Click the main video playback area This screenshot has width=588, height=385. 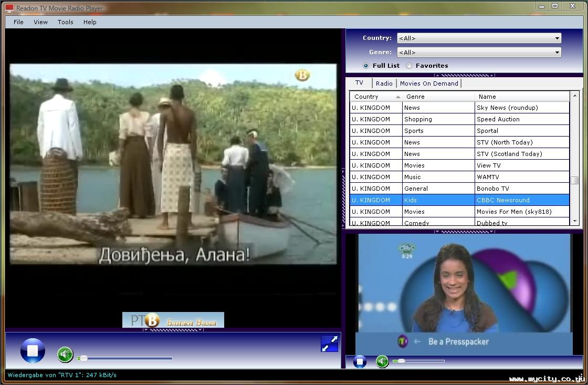(x=173, y=178)
